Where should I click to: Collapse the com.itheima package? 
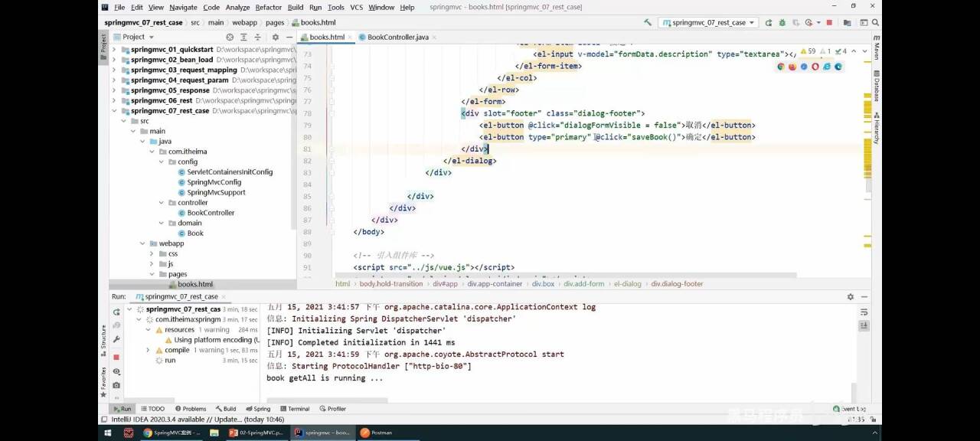pyautogui.click(x=152, y=152)
